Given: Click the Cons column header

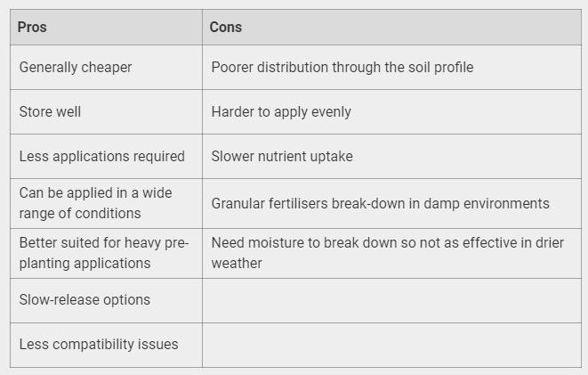Looking at the screenshot, I should coord(225,27).
